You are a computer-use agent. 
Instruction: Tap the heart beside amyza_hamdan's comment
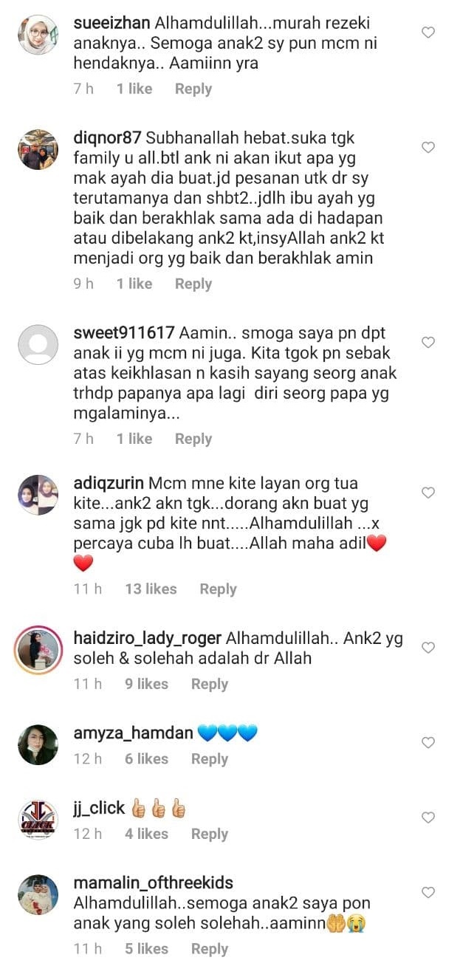(x=428, y=742)
